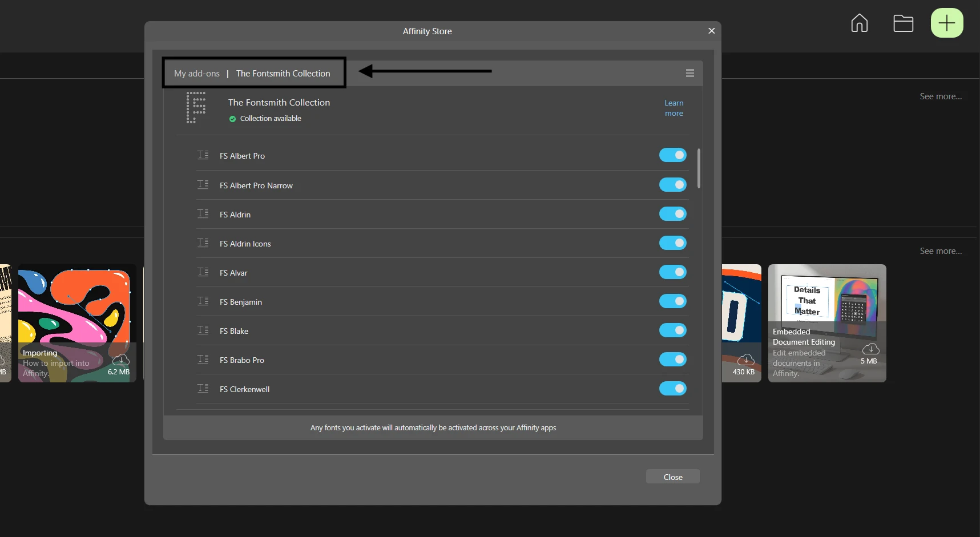980x537 pixels.
Task: Go to My add-ons breadcrumb
Action: [196, 74]
